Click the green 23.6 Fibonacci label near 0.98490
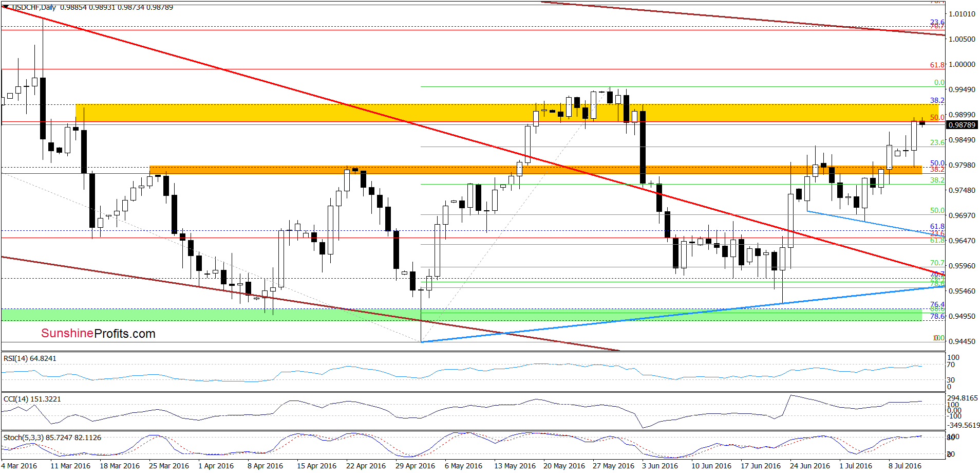980x473 pixels. click(x=937, y=142)
